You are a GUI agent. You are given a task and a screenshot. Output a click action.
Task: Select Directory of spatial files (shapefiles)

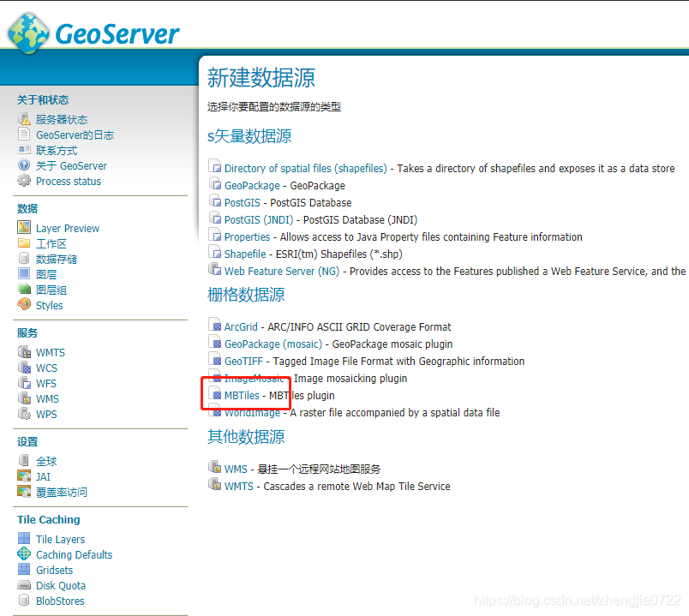tap(306, 168)
